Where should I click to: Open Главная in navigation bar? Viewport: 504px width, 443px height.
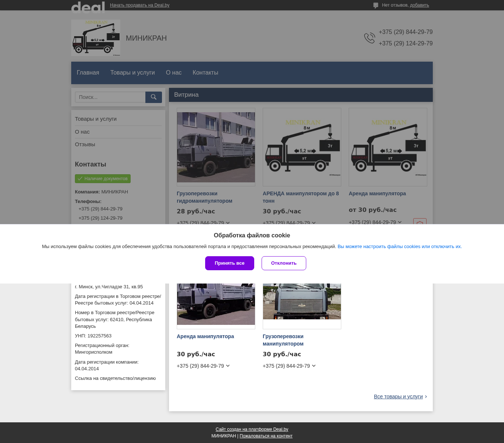(88, 73)
